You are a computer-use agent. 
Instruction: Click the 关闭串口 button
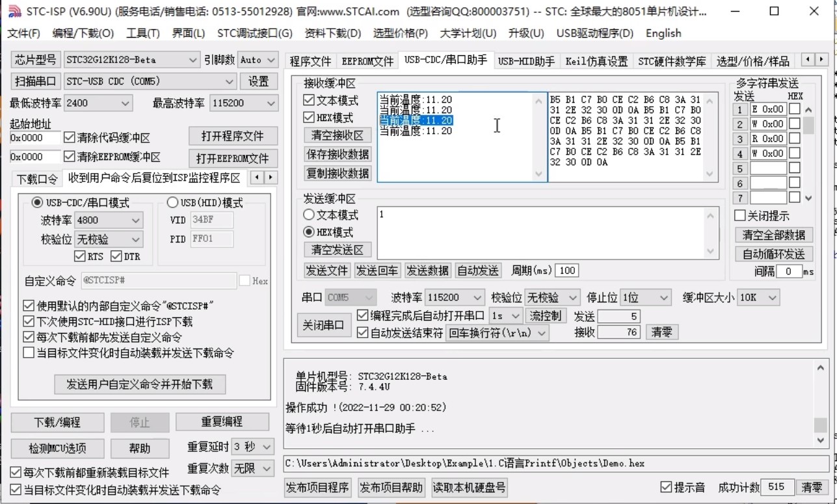click(x=323, y=325)
